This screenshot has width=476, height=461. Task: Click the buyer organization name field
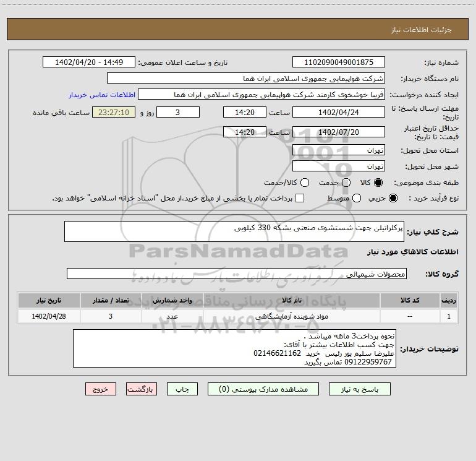click(x=246, y=78)
